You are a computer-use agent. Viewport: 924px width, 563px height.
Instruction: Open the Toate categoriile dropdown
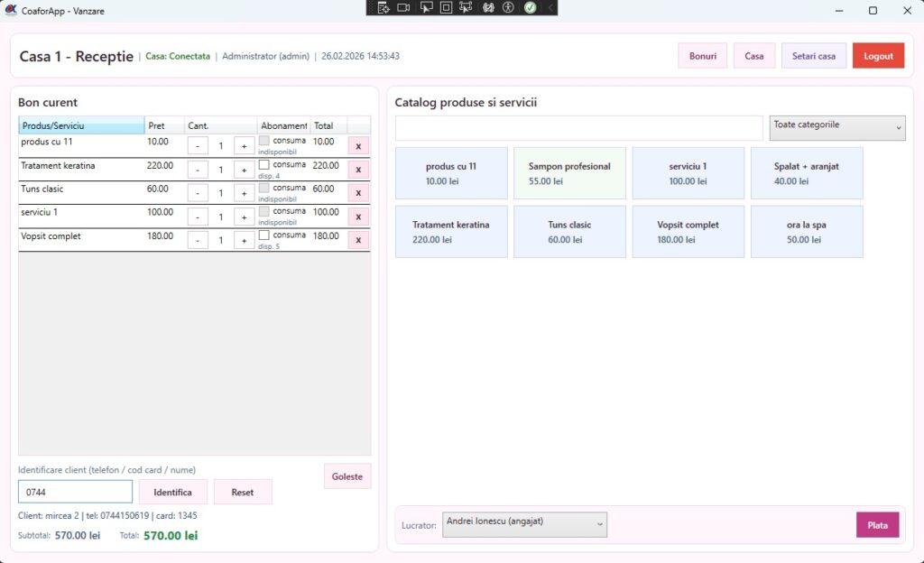click(x=837, y=128)
